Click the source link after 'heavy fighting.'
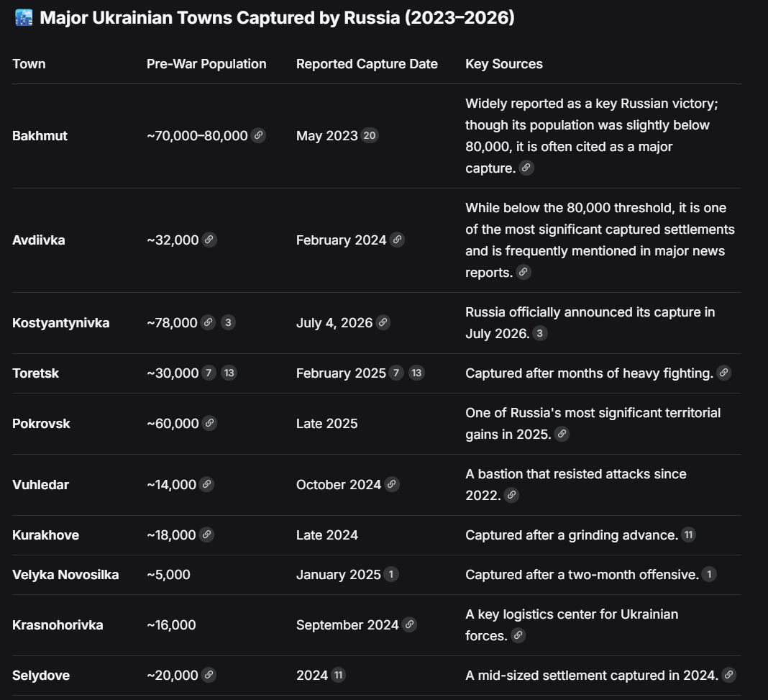The image size is (768, 700). [x=724, y=373]
